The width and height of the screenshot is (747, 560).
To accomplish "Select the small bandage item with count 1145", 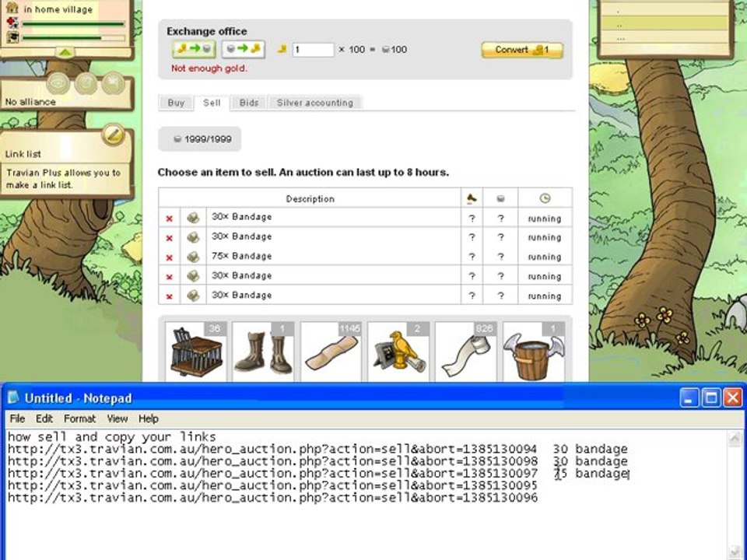I will [331, 352].
